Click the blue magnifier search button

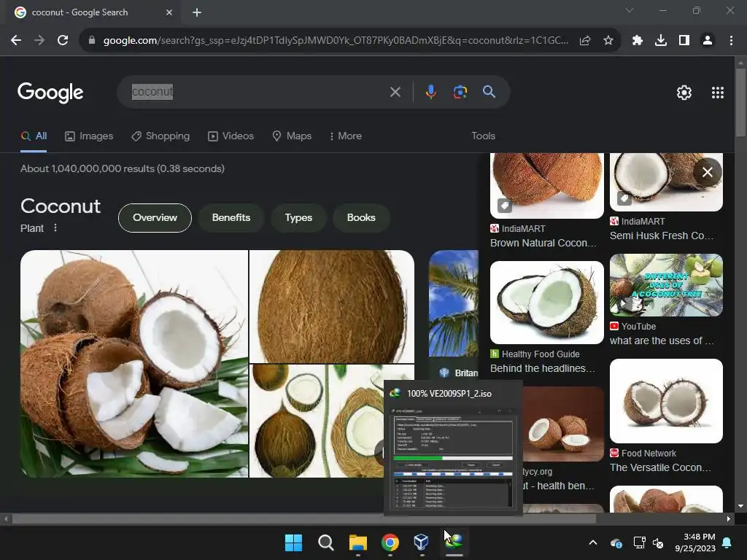tap(489, 92)
